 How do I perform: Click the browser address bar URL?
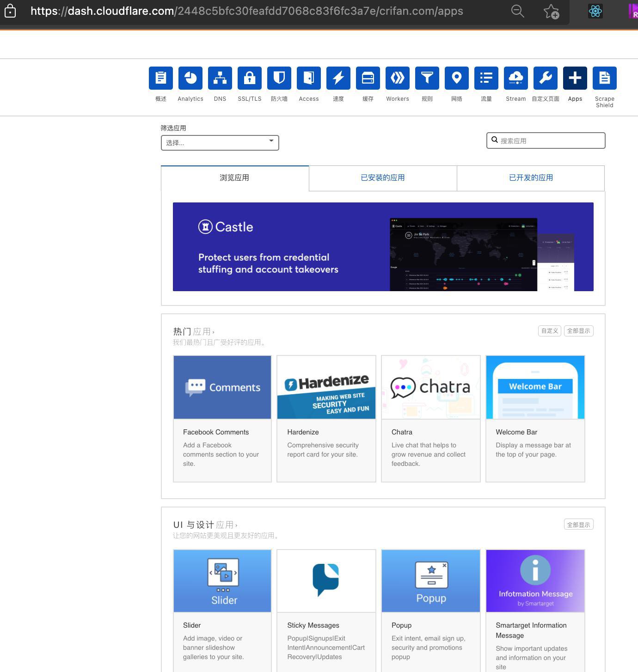(x=247, y=11)
